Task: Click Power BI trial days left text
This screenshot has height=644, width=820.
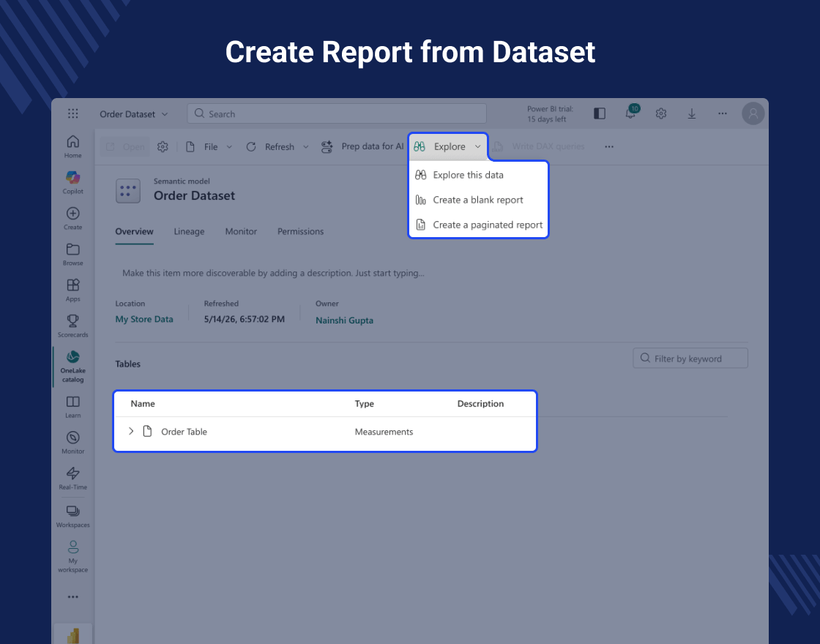Action: click(550, 114)
